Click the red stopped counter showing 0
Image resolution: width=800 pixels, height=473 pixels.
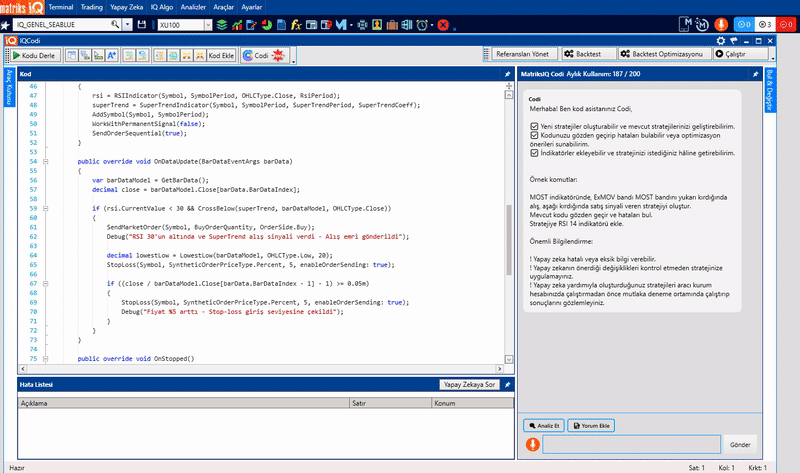(786, 24)
